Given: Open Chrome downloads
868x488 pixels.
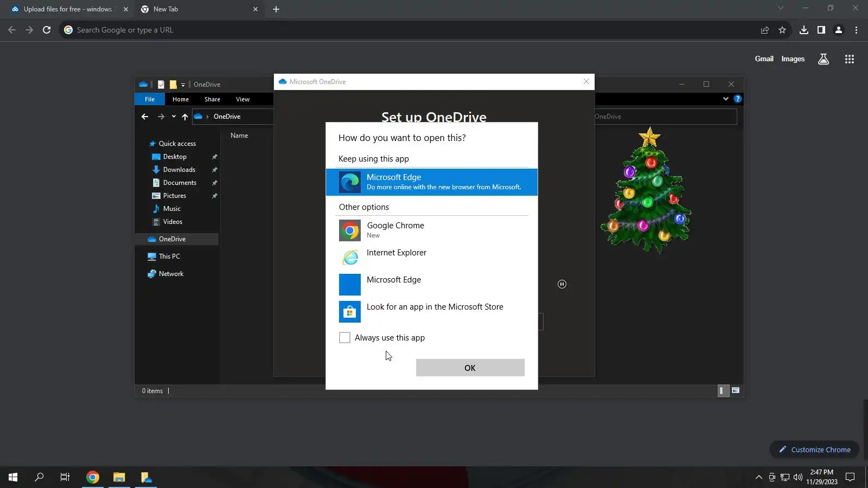Looking at the screenshot, I should tap(804, 30).
